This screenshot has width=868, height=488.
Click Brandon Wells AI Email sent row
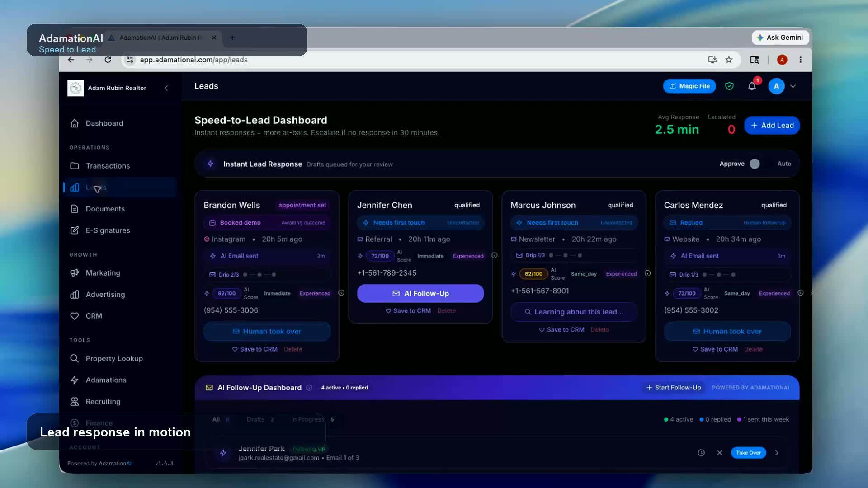pos(267,256)
